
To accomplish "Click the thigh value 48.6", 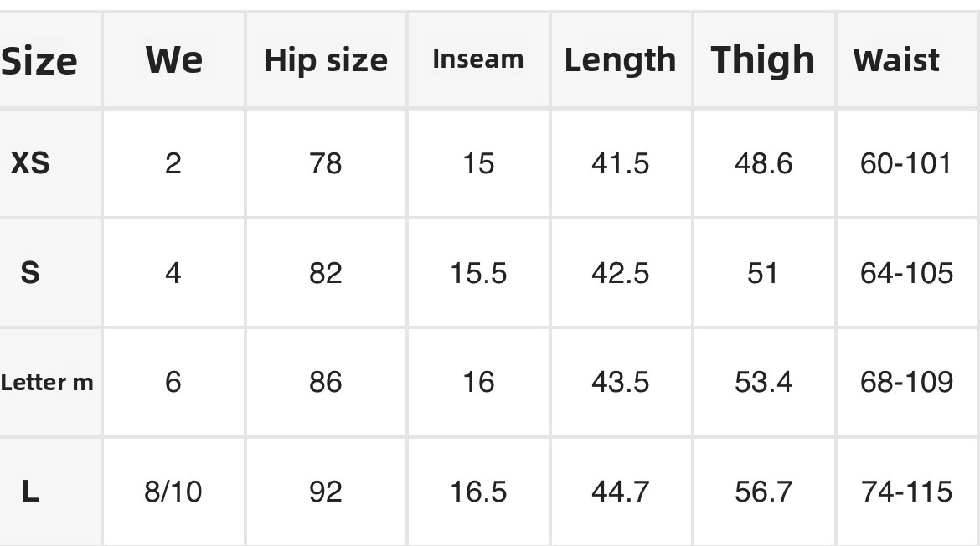I will tap(763, 163).
